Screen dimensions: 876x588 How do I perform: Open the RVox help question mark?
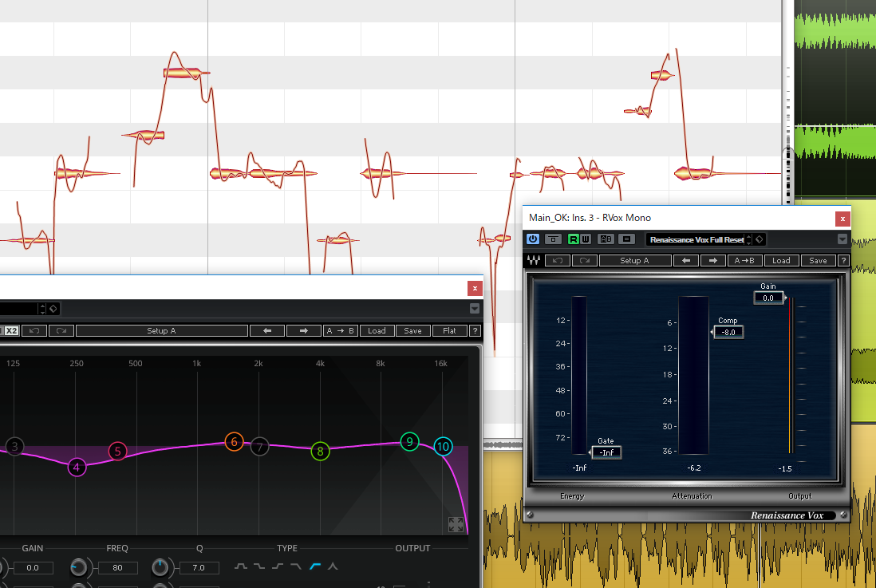point(843,260)
